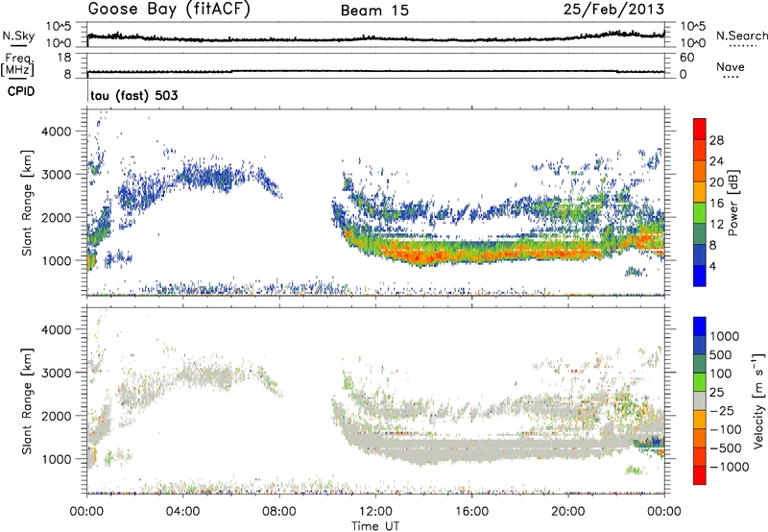Image resolution: width=768 pixels, height=532 pixels.
Task: Select the "Freq. [MHz]" axis label
Action: [17, 65]
